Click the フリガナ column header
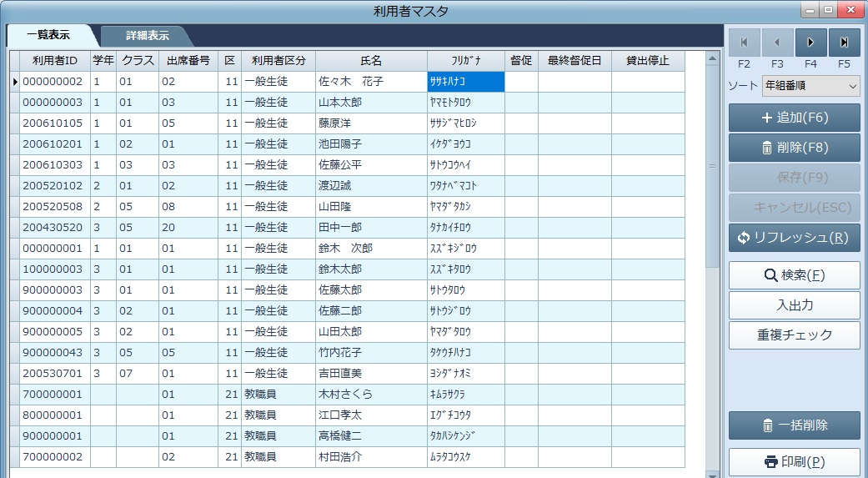 466,61
